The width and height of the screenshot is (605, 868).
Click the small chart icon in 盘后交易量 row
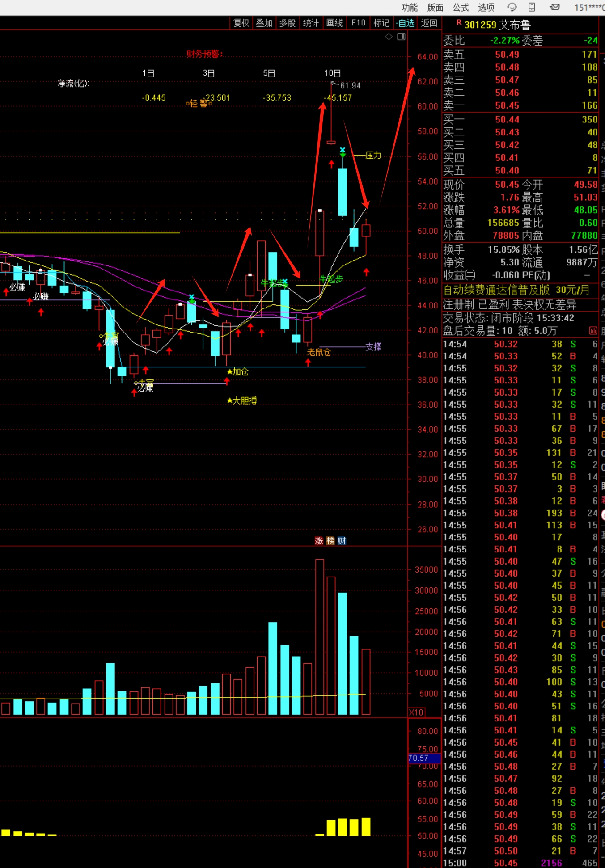tap(593, 331)
